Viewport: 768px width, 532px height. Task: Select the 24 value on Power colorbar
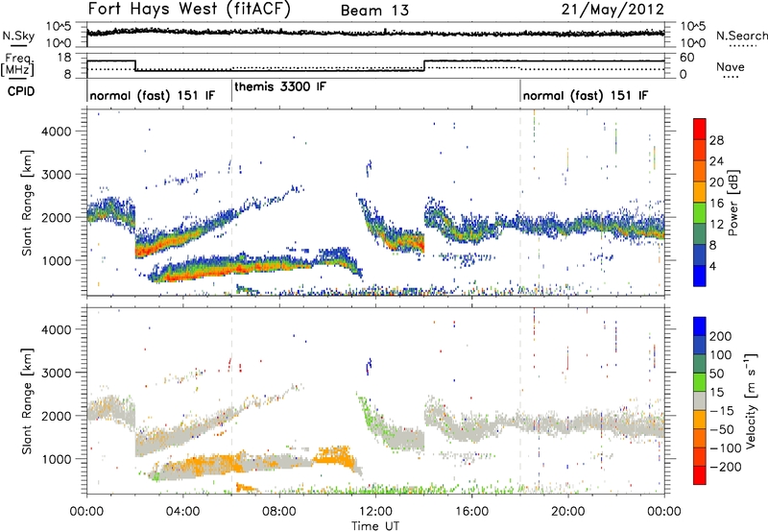point(716,161)
